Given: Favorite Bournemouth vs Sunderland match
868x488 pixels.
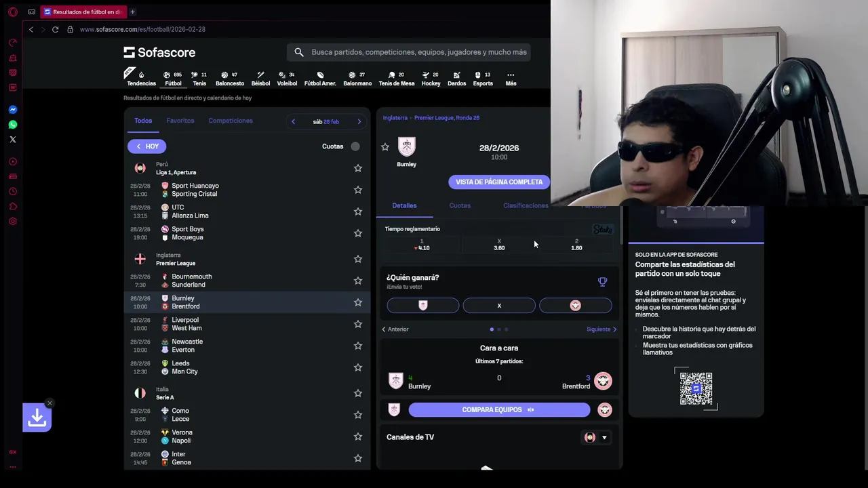Looking at the screenshot, I should point(358,281).
